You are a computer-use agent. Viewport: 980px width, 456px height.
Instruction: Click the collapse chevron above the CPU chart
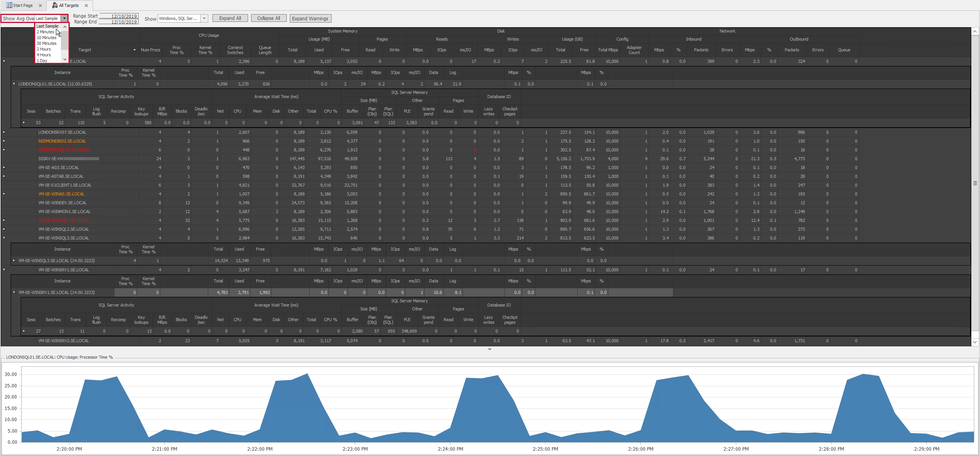click(x=490, y=349)
